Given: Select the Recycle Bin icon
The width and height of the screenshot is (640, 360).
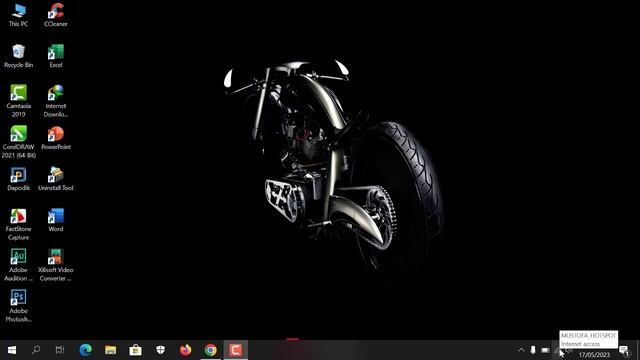Looking at the screenshot, I should [x=18, y=56].
